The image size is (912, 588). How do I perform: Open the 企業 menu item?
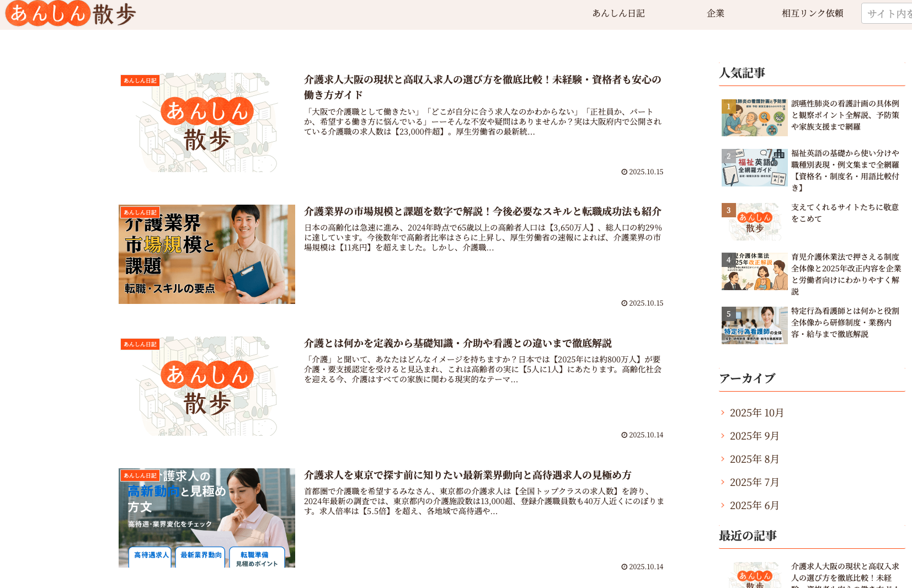tap(715, 13)
